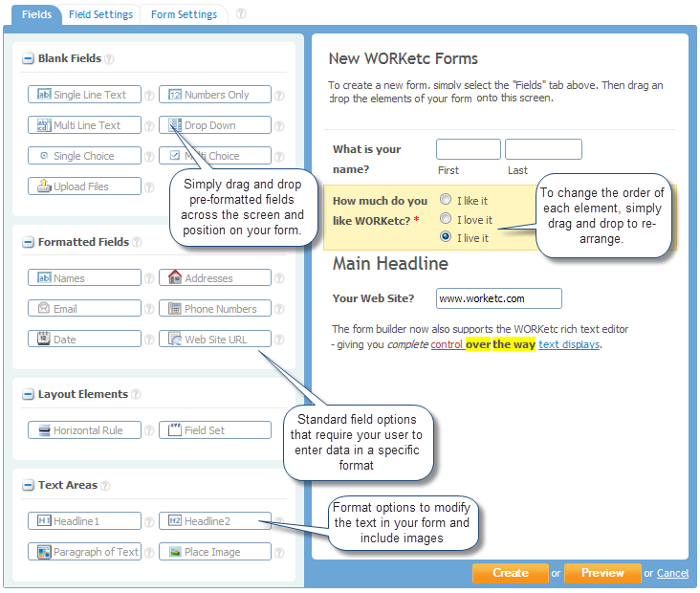Click the First name input box

(468, 149)
